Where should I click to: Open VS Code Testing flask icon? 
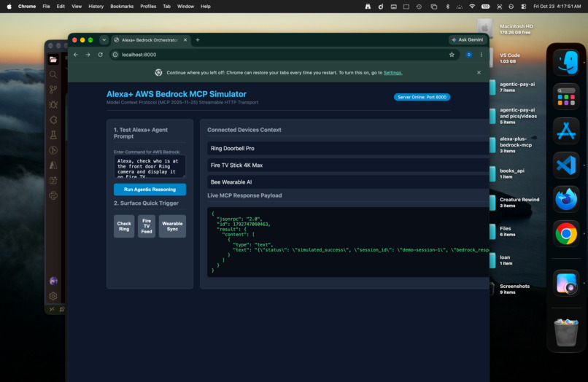pyautogui.click(x=53, y=135)
